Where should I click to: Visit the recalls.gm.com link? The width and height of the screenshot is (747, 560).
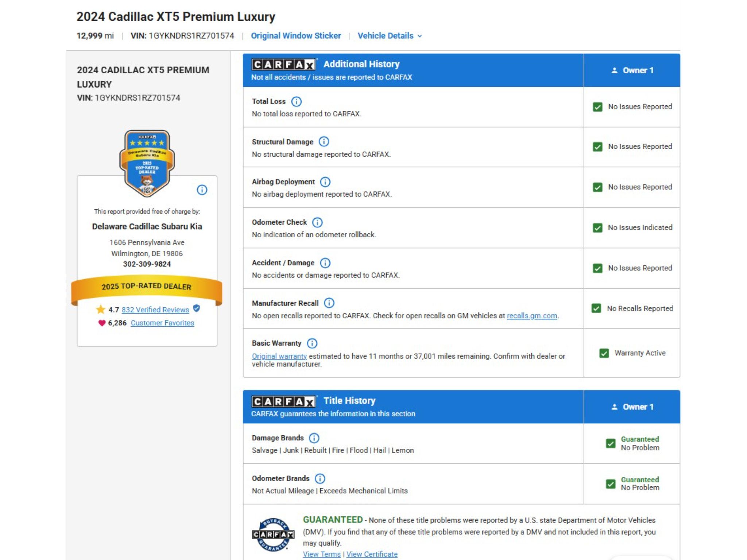tap(532, 316)
